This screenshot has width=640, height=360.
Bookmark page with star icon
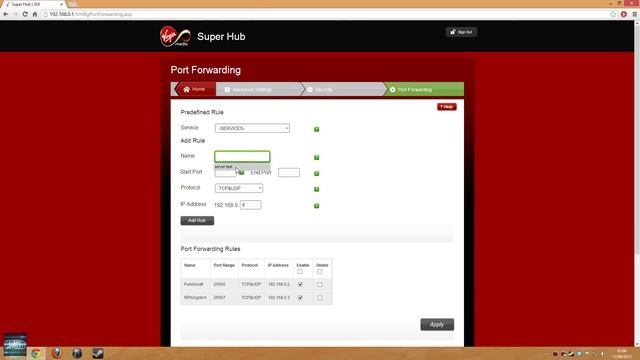[613, 14]
